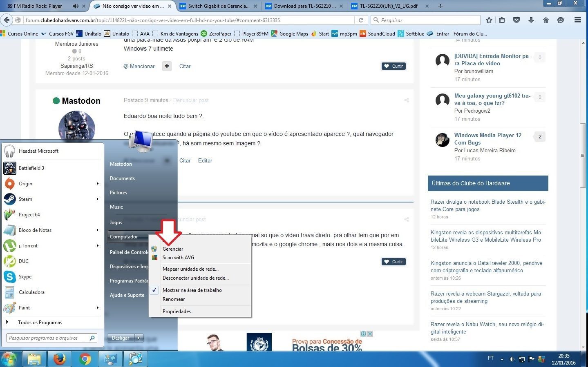
Task: Expand µTorrent jump list arrow
Action: (x=98, y=246)
